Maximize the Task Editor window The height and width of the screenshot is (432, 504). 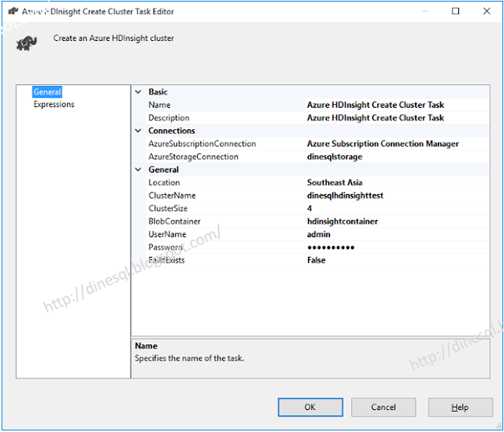tap(455, 11)
